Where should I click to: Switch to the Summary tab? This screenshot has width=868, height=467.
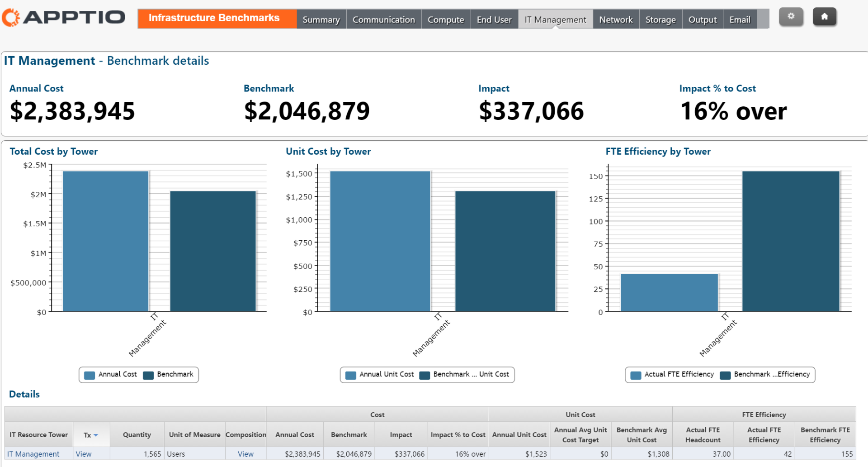[321, 19]
